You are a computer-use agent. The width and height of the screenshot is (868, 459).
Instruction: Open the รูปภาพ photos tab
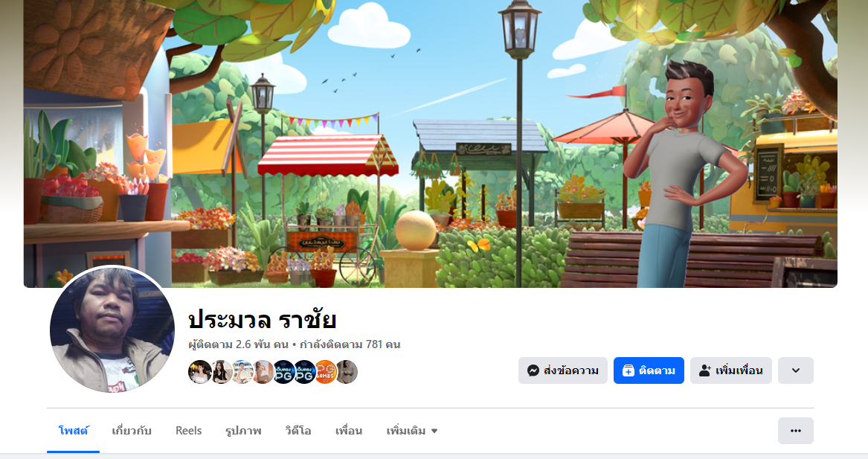[x=243, y=431]
